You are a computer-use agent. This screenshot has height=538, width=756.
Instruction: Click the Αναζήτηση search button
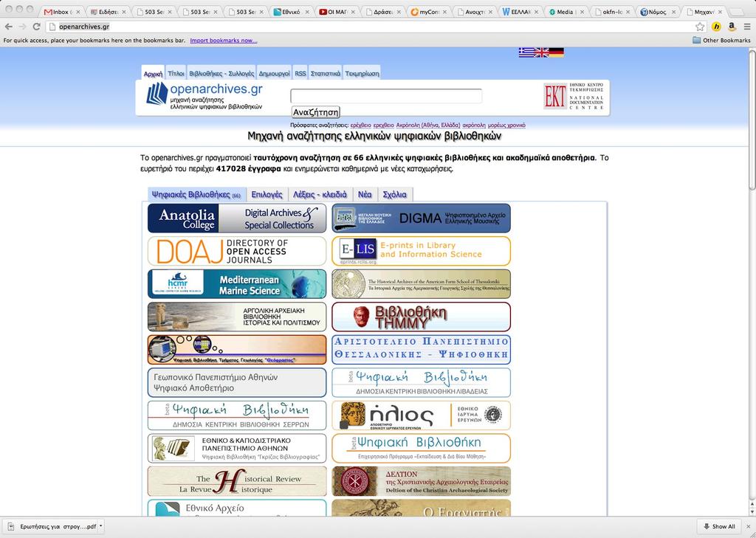(316, 112)
